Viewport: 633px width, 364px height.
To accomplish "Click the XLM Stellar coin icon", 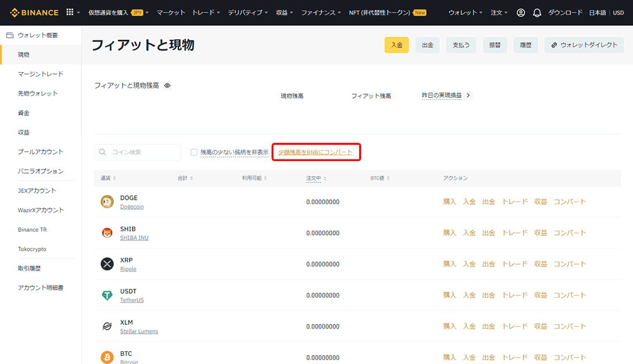I will point(107,326).
